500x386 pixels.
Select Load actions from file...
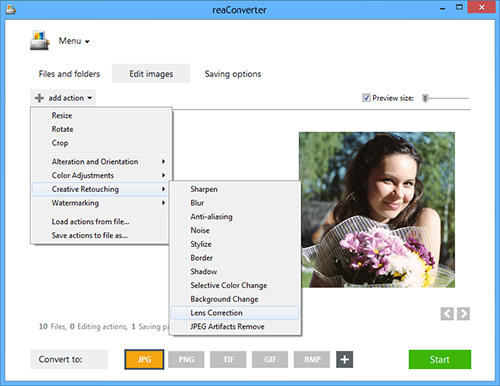pyautogui.click(x=101, y=221)
